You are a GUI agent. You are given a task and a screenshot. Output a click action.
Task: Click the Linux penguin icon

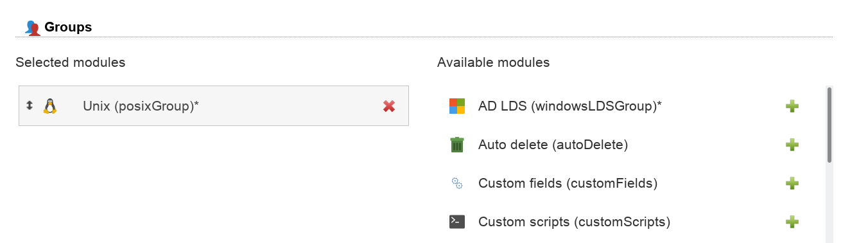[50, 106]
